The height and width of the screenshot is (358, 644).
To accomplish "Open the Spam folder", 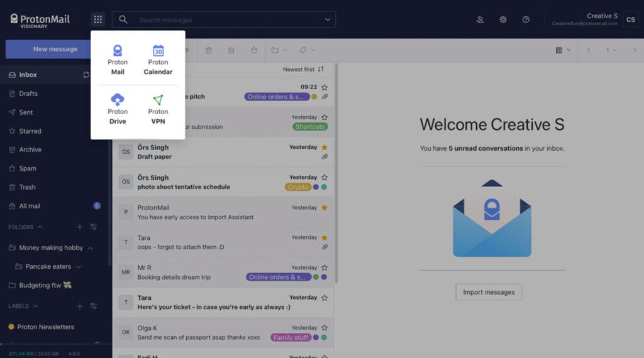I will click(28, 168).
